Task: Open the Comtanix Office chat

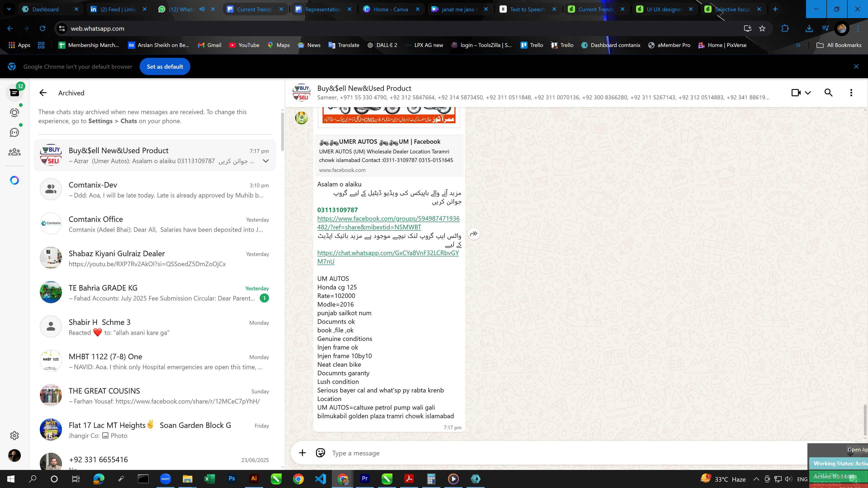Action: tap(155, 224)
